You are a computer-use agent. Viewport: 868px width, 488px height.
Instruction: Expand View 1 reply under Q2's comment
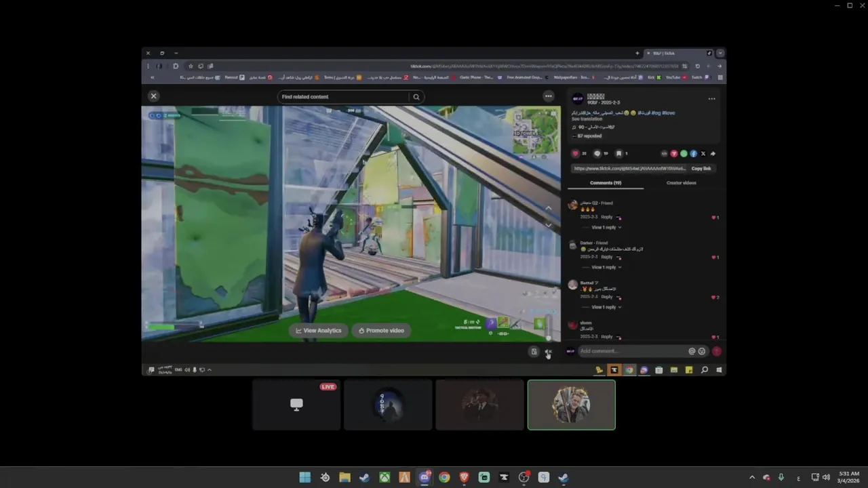point(606,228)
